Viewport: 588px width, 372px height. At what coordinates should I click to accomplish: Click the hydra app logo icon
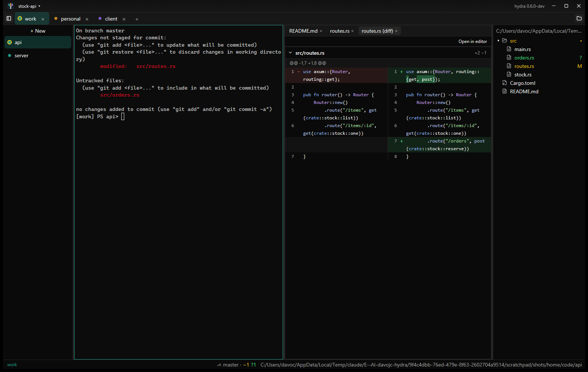(x=11, y=6)
